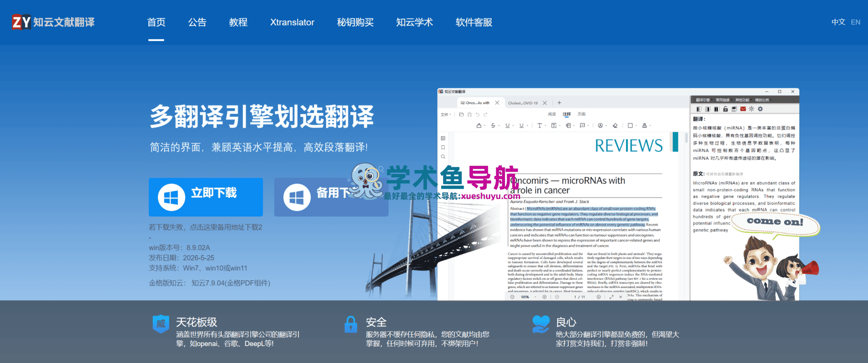The image size is (868, 363).
Task: Open the Xtranslator navigation link
Action: 292,22
